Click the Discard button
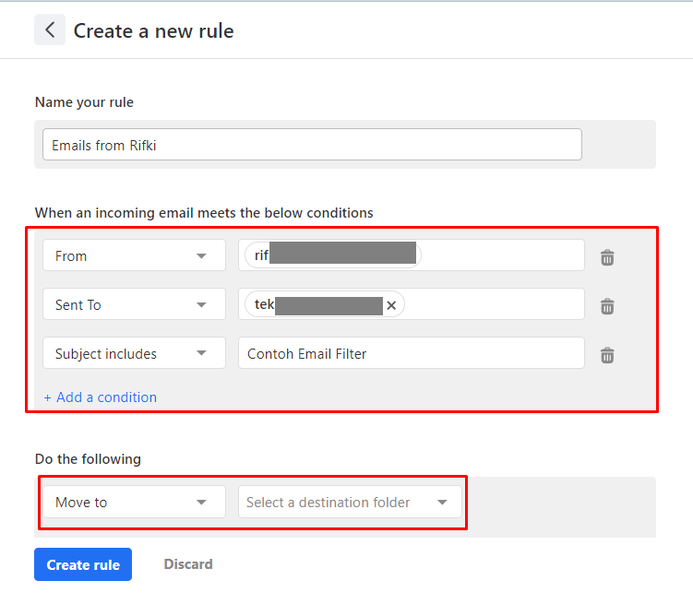This screenshot has width=693, height=616. (188, 564)
